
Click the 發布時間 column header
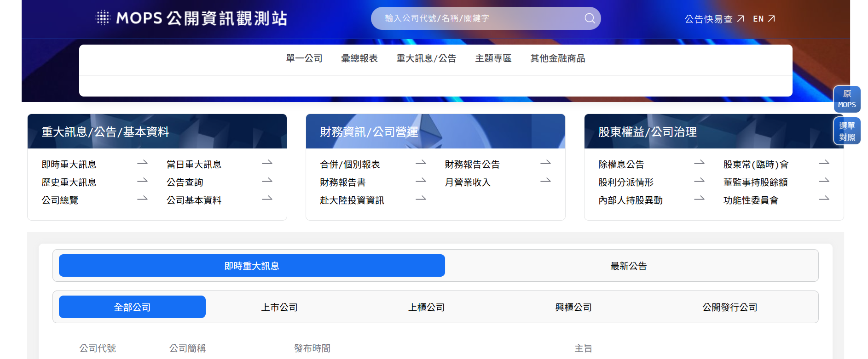point(312,348)
